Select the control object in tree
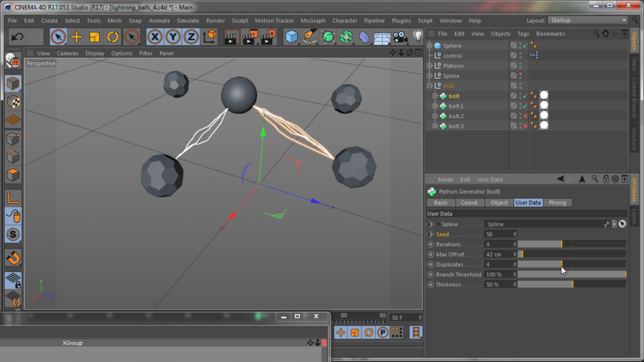 coord(452,56)
